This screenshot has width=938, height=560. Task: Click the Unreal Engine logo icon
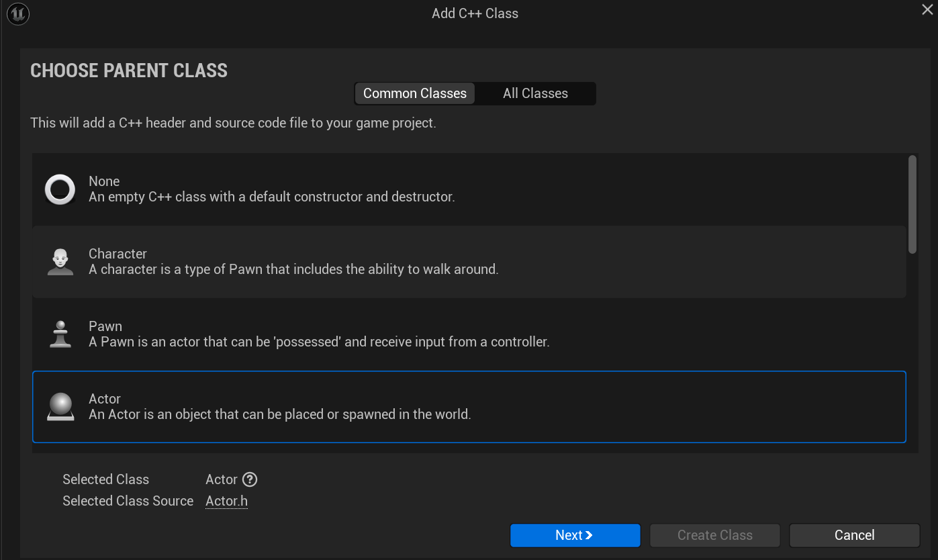pyautogui.click(x=18, y=14)
